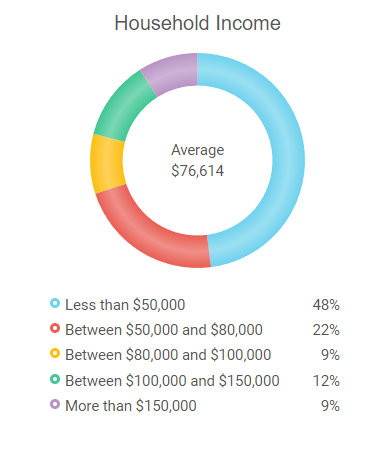Click the purple legend marker for More than $150,000
The width and height of the screenshot is (391, 454).
[55, 404]
